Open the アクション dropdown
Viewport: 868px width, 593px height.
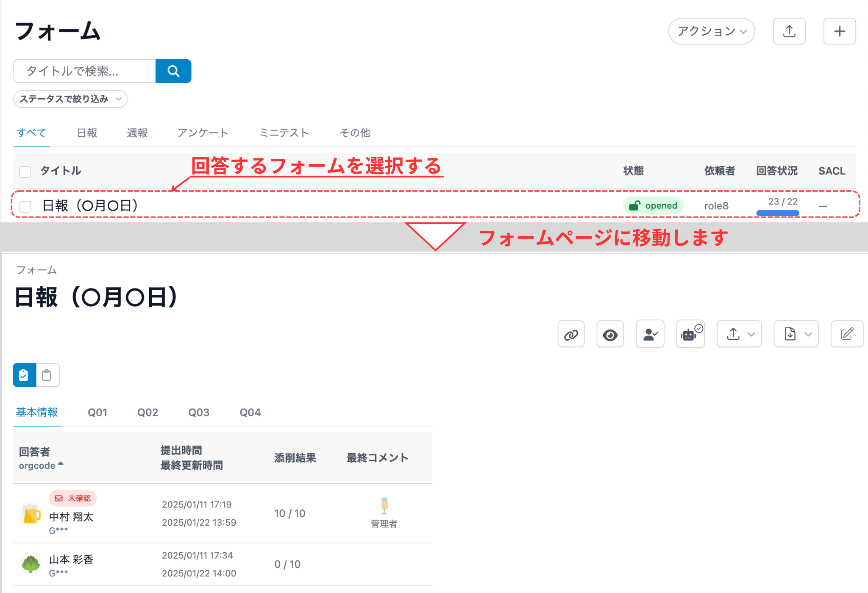[x=712, y=31]
